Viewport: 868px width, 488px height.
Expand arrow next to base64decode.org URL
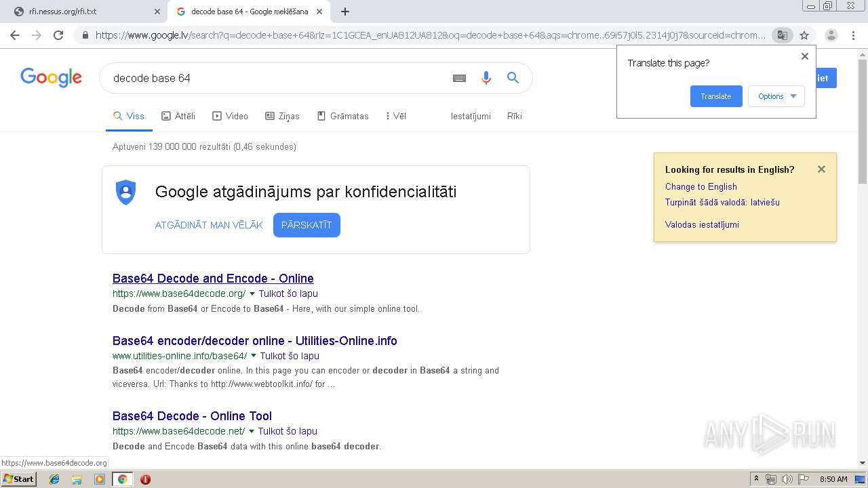pyautogui.click(x=252, y=293)
